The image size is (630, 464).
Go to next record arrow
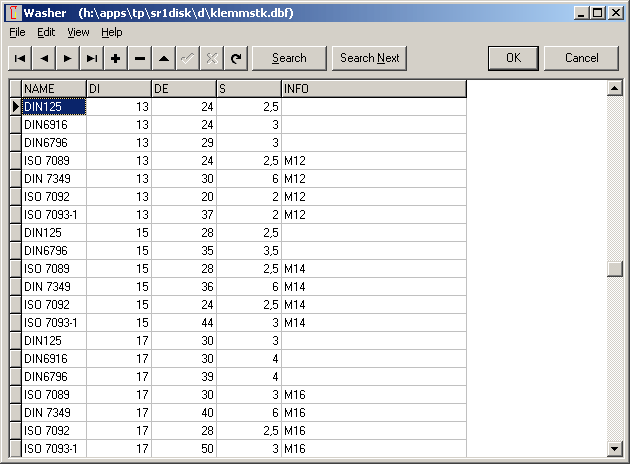click(x=68, y=58)
